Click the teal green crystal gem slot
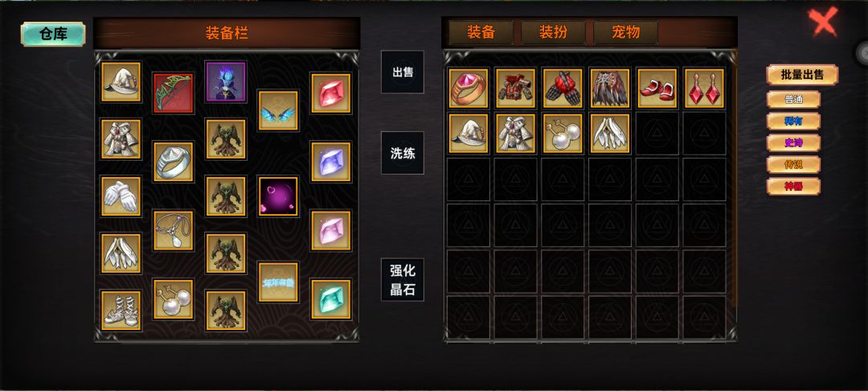The width and height of the screenshot is (868, 391). (330, 299)
